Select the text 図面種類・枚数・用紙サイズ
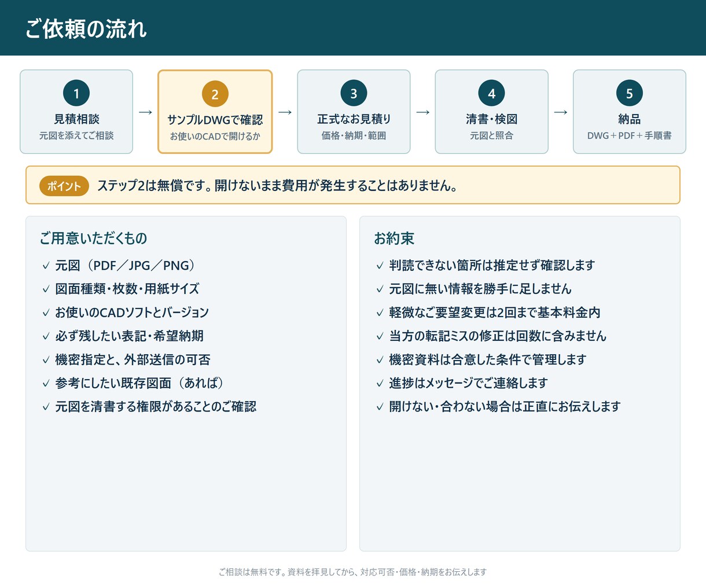Viewport: 706px width, 588px height. 127,289
